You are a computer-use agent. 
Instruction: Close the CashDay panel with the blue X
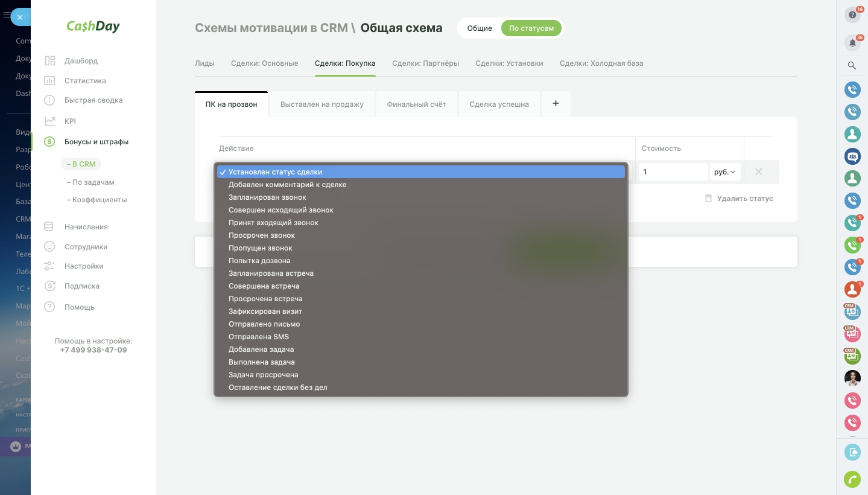click(x=20, y=17)
